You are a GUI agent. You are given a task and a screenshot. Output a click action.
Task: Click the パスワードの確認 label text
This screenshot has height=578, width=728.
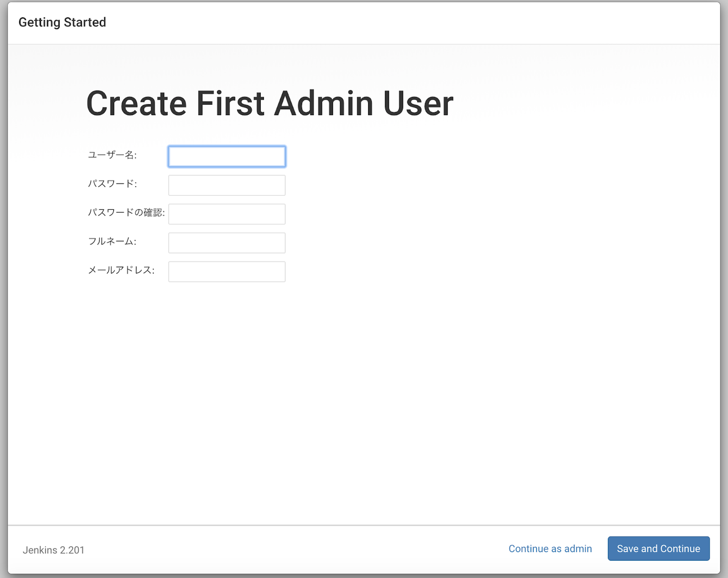pos(126,212)
